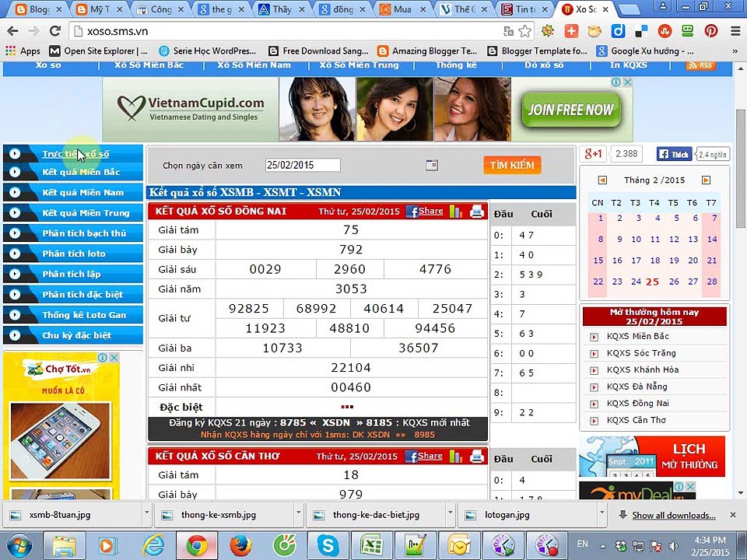Click the translate page icon in address bar

click(508, 31)
